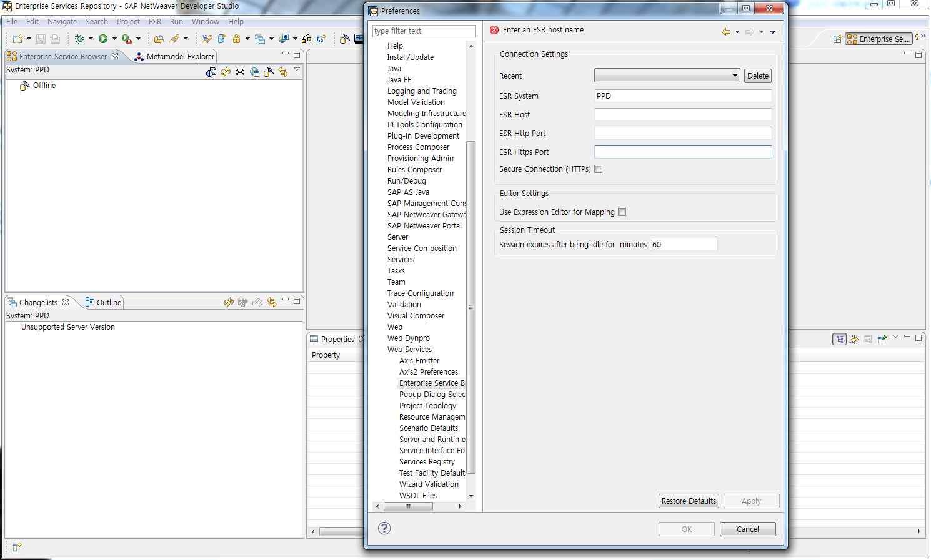The height and width of the screenshot is (560, 931).
Task: Click the preferences tree horizontal scrollbar
Action: point(407,506)
